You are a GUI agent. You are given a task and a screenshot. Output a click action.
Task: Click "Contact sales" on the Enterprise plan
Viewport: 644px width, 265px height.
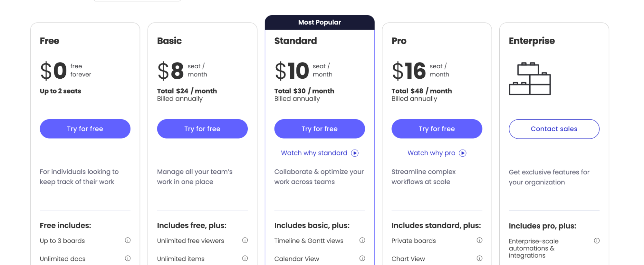click(553, 129)
